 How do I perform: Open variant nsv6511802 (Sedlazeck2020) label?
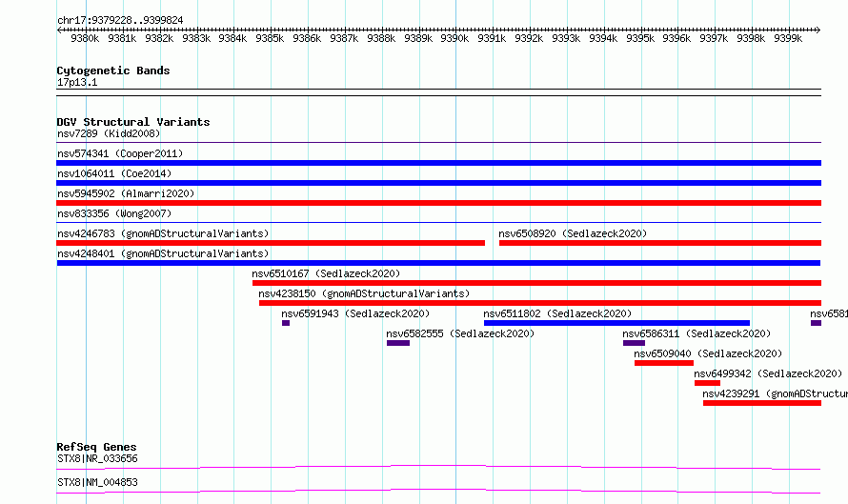point(557,313)
